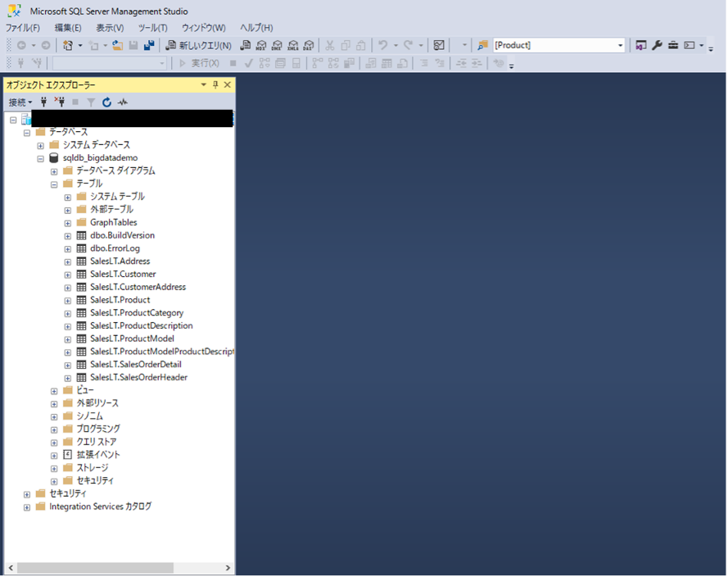Click the command window icon

coord(690,45)
